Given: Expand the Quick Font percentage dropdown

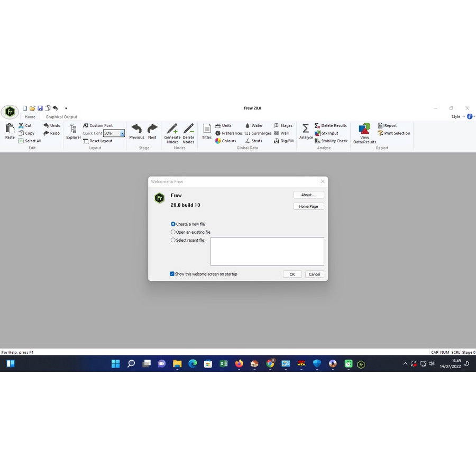Looking at the screenshot, I should pos(122,133).
